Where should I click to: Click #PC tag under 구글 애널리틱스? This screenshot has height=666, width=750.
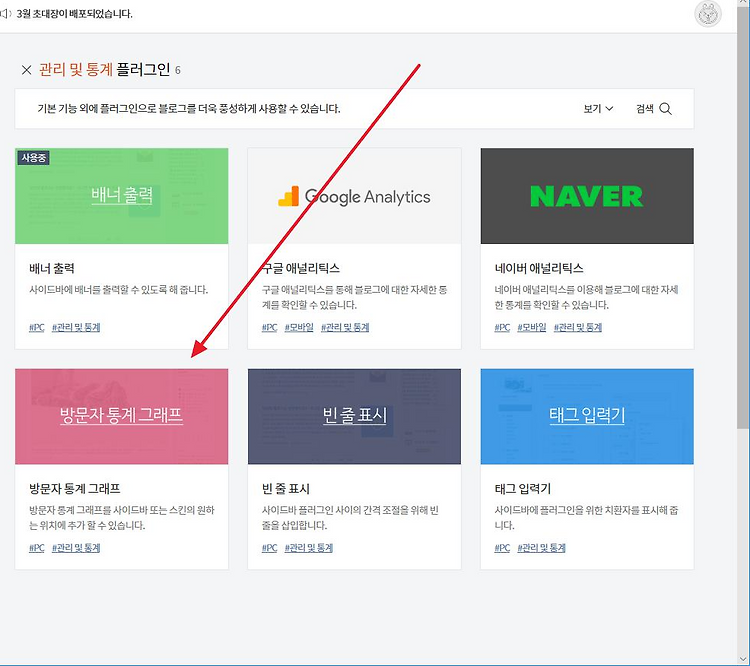[269, 327]
